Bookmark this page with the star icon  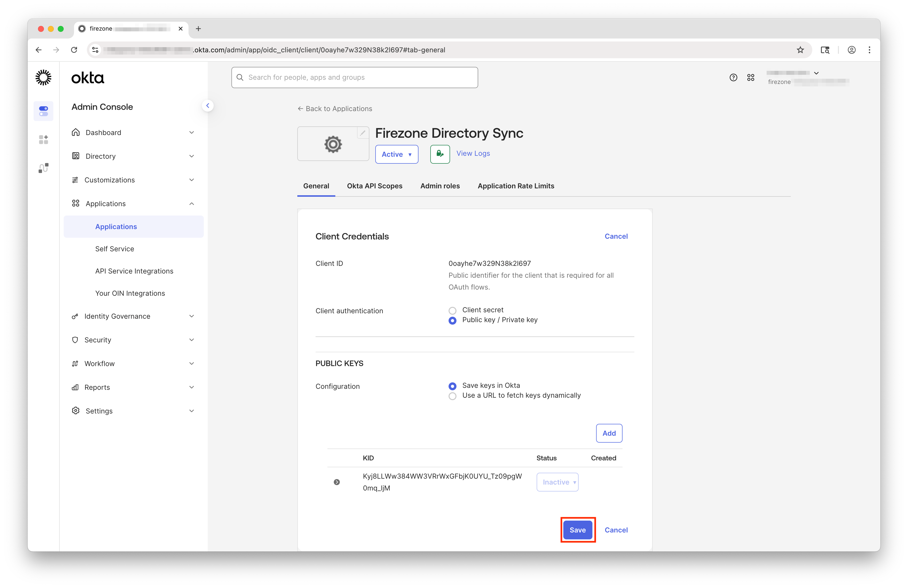coord(800,50)
